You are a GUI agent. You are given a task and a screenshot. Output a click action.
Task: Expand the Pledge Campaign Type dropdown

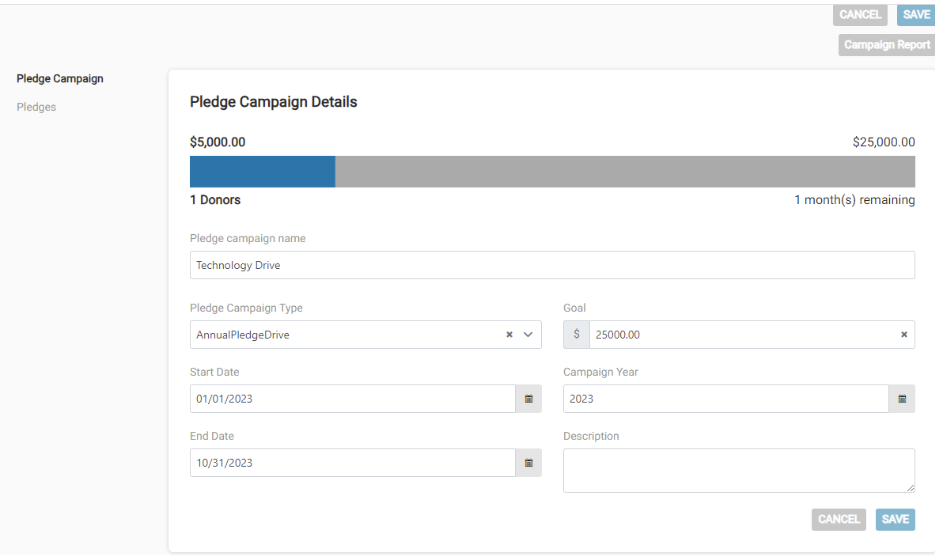(528, 335)
